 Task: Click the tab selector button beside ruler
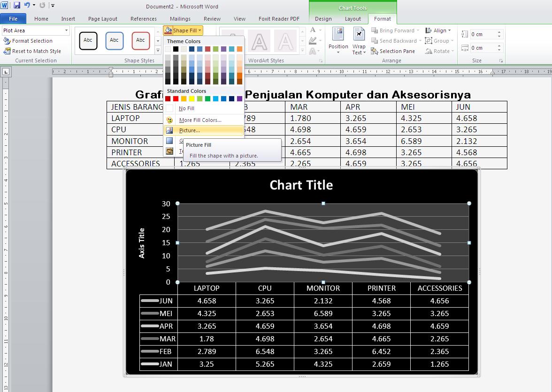[6, 72]
